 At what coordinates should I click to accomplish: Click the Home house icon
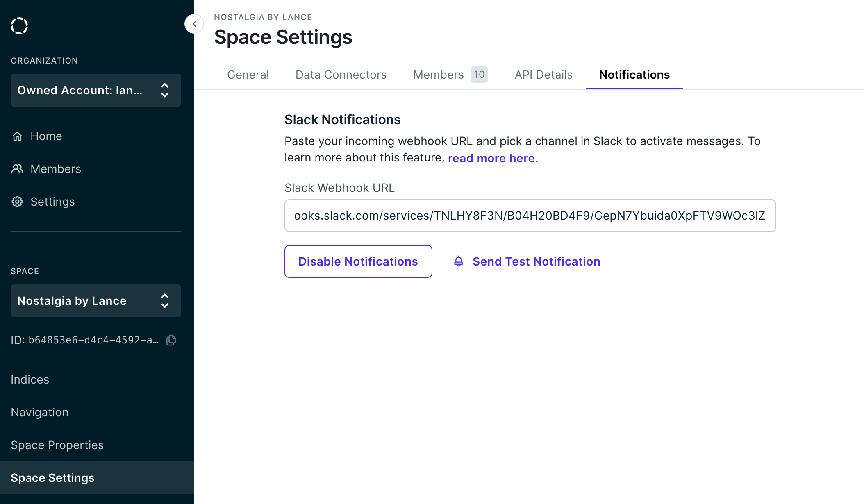(x=17, y=136)
